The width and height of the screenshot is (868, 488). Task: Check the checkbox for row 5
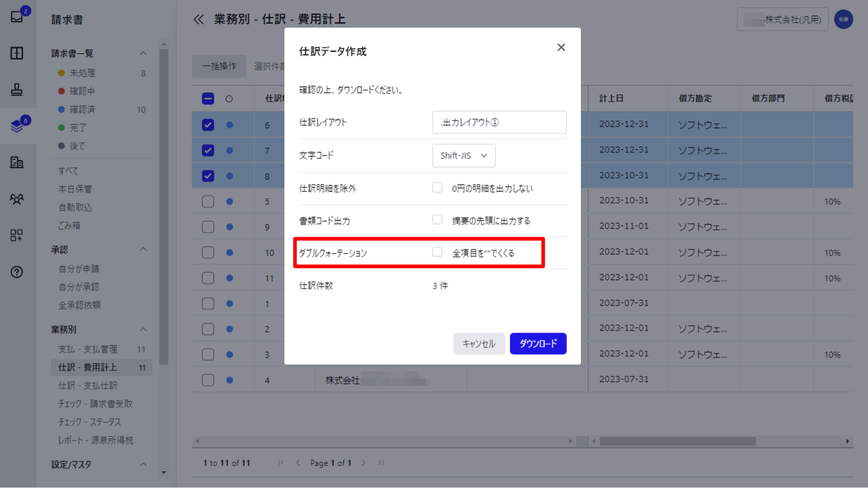coord(208,202)
